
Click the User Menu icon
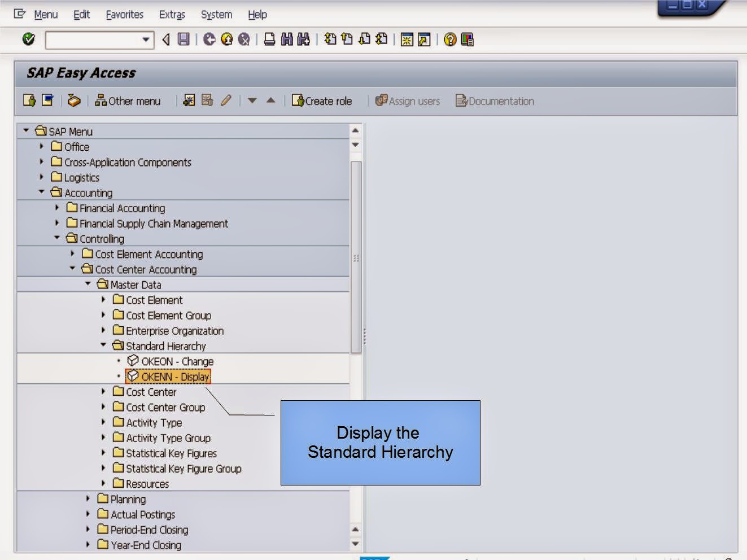click(x=29, y=100)
